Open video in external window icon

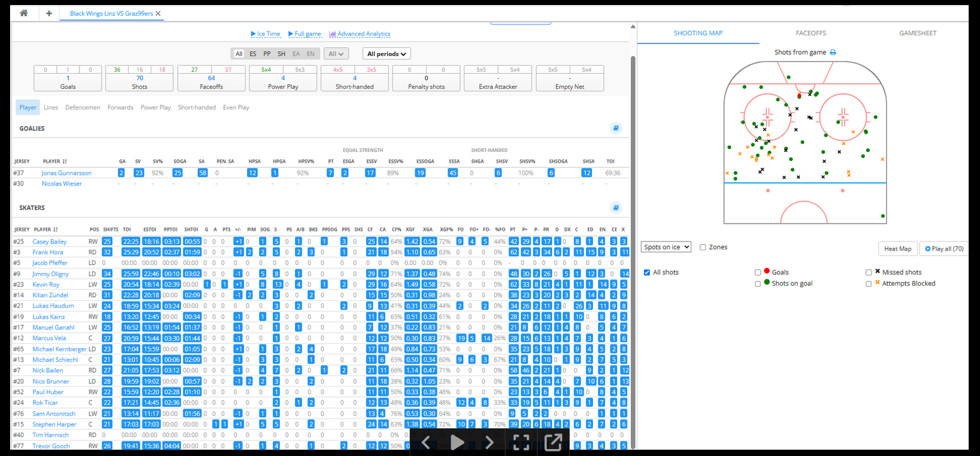coord(553,442)
